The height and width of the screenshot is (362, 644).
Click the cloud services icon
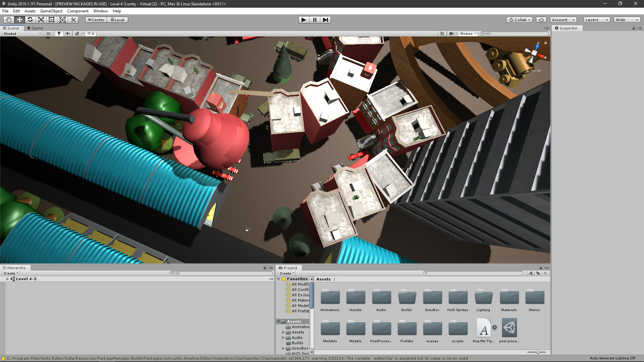tap(541, 20)
